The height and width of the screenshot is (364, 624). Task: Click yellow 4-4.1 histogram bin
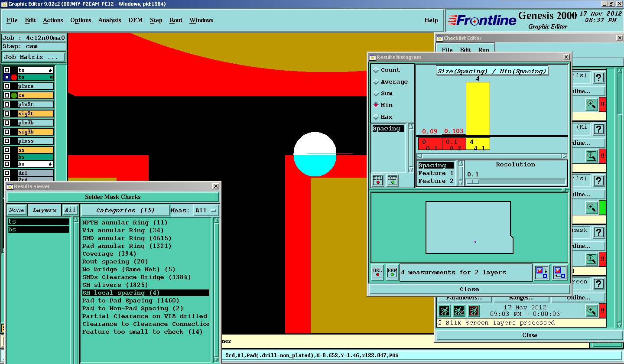tap(478, 144)
